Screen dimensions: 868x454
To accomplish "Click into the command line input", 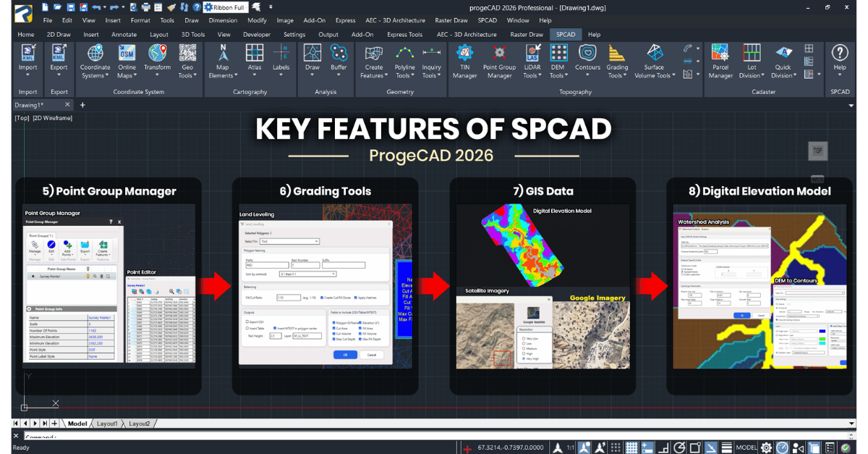I will click(x=434, y=437).
